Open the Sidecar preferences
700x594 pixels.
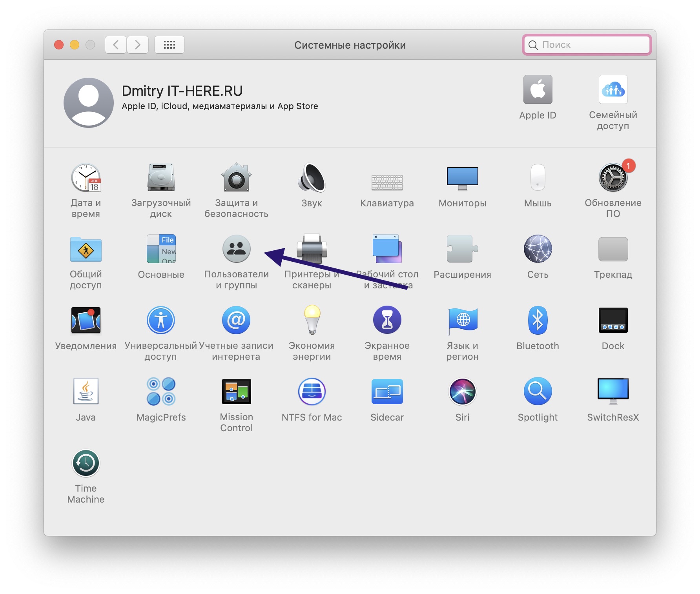pos(387,392)
